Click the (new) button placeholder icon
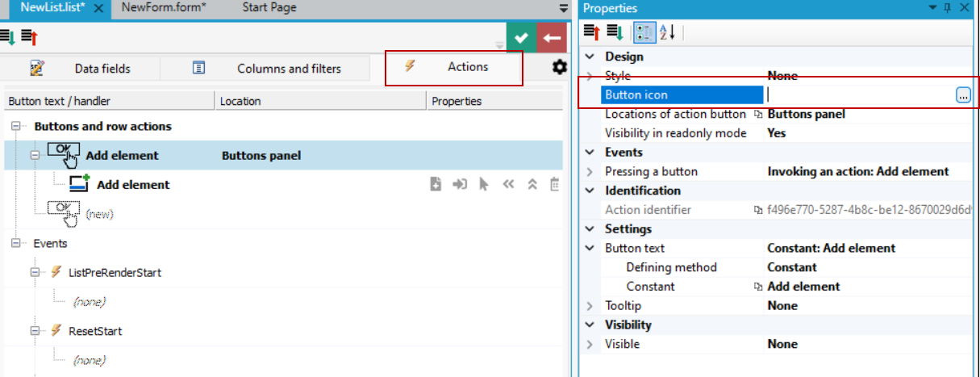Viewport: 980px width, 377px height. pos(63,213)
